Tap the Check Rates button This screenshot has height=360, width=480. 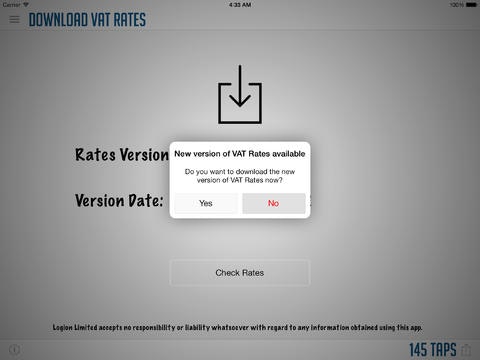coord(240,273)
